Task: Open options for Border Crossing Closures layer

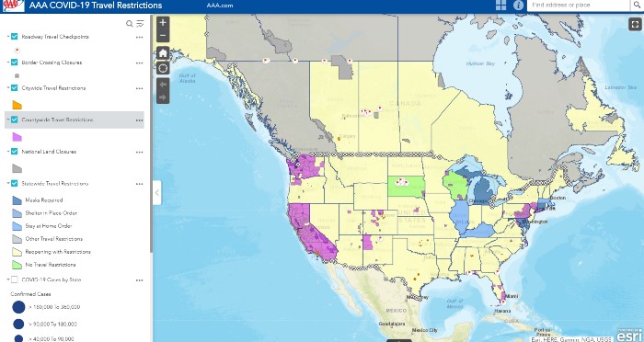Action: click(140, 63)
